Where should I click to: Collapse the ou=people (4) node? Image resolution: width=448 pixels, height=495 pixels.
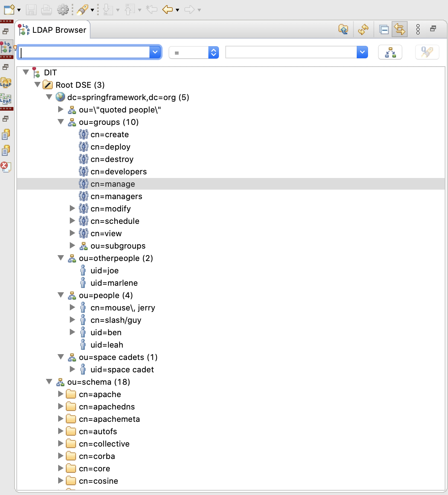[61, 295]
